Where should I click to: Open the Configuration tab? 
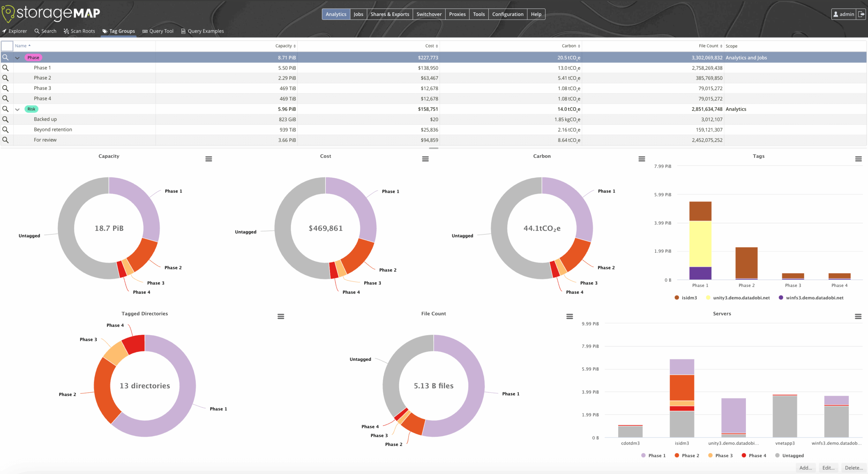[x=508, y=14]
